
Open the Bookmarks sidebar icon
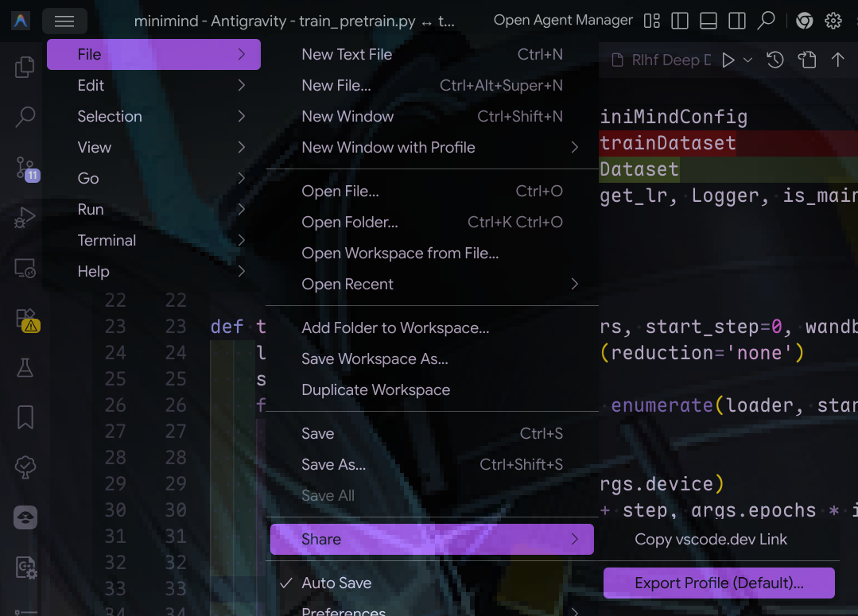(25, 417)
